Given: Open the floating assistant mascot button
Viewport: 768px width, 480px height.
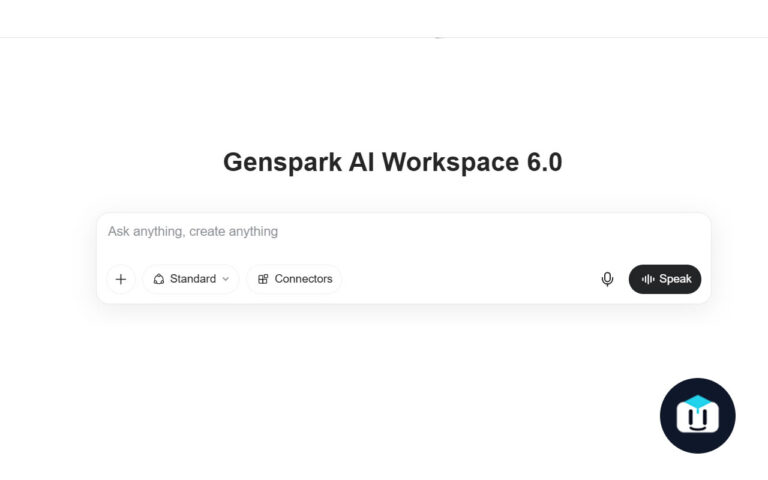Looking at the screenshot, I should [697, 415].
